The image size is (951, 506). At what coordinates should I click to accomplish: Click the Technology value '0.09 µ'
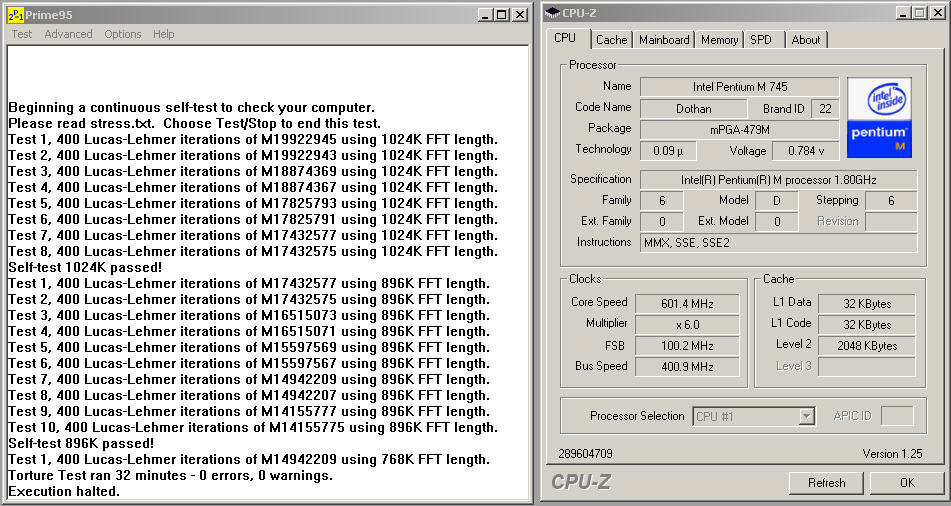tap(668, 151)
